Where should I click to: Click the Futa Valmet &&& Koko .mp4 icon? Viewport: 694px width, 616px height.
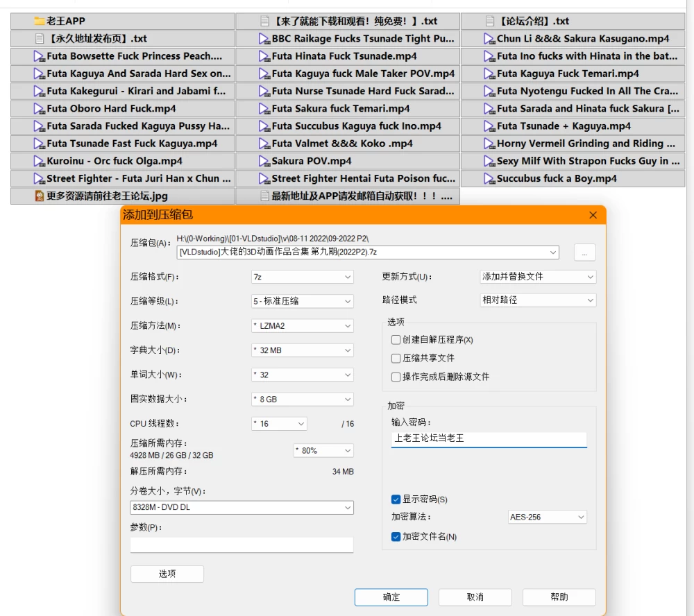coord(264,144)
